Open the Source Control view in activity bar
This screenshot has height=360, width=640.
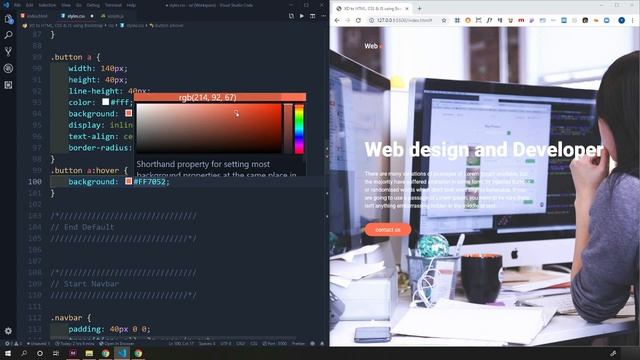8,51
